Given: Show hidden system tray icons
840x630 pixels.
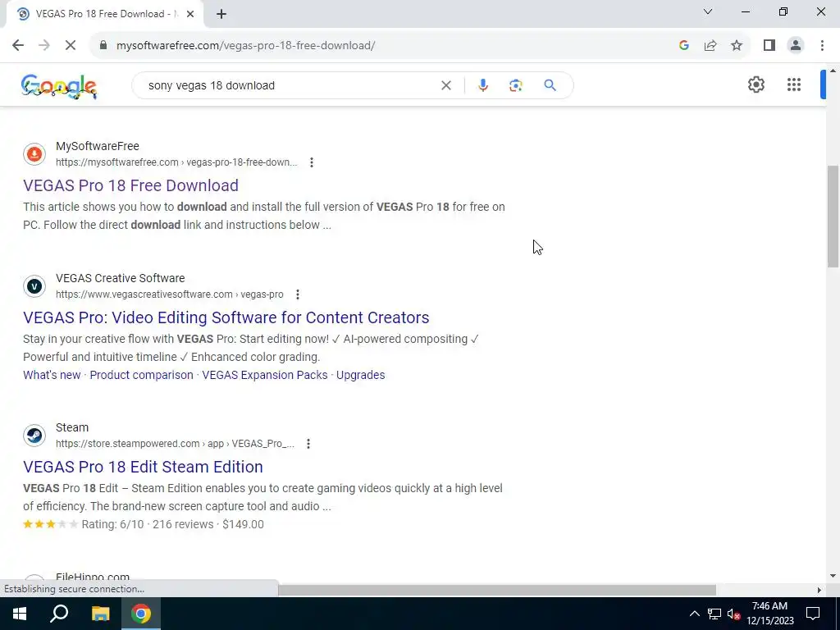Looking at the screenshot, I should click(694, 614).
